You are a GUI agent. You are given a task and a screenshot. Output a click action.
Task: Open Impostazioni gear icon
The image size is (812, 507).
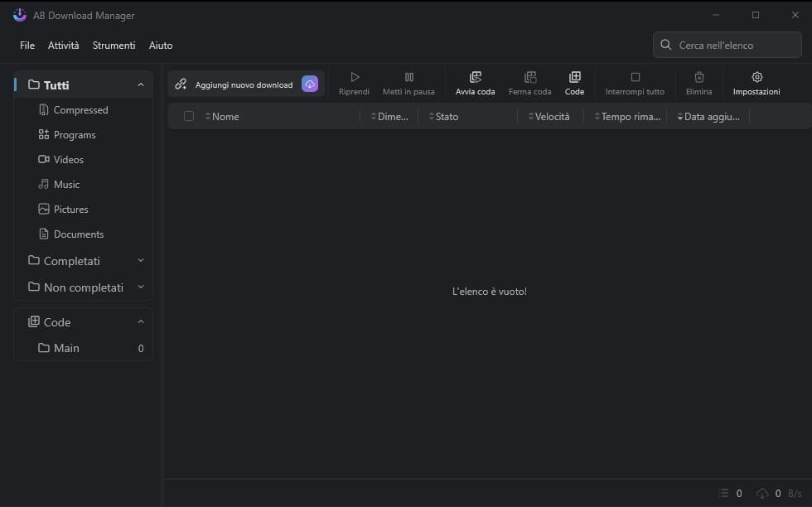(x=757, y=77)
